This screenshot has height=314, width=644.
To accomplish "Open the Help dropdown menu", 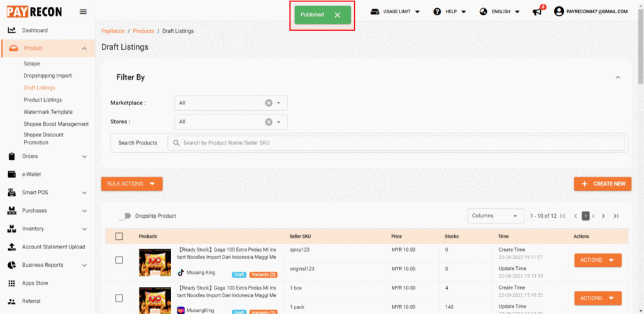I will pyautogui.click(x=449, y=11).
